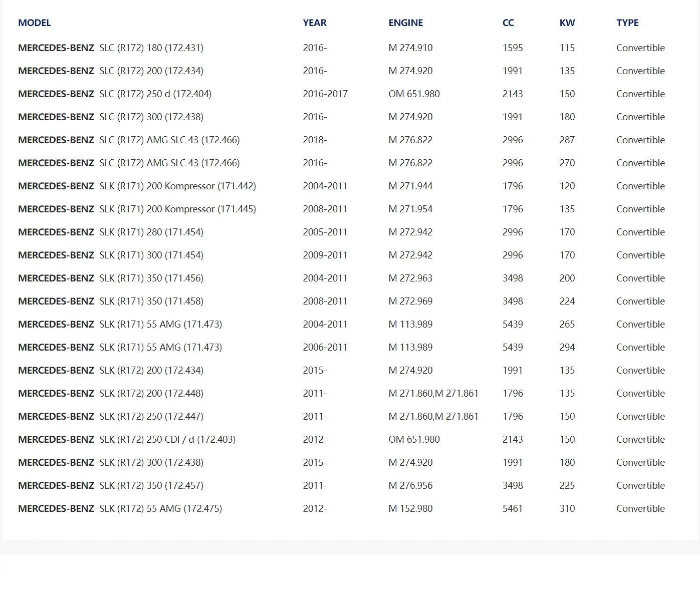Click the ENGINE column header
Image resolution: width=700 pixels, height=598 pixels.
click(x=406, y=23)
